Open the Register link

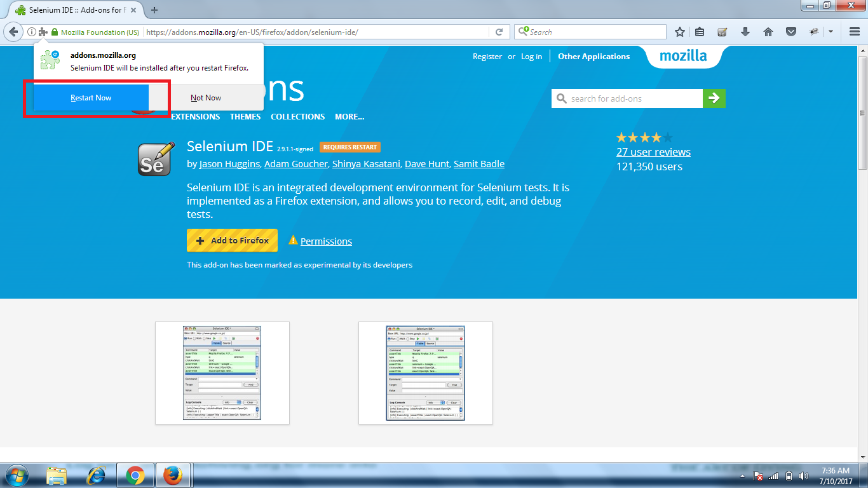(x=487, y=57)
